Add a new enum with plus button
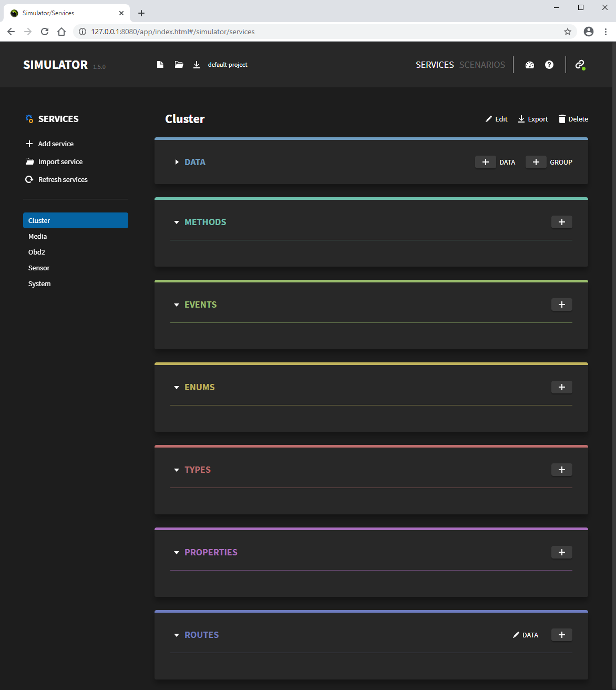 pyautogui.click(x=561, y=387)
